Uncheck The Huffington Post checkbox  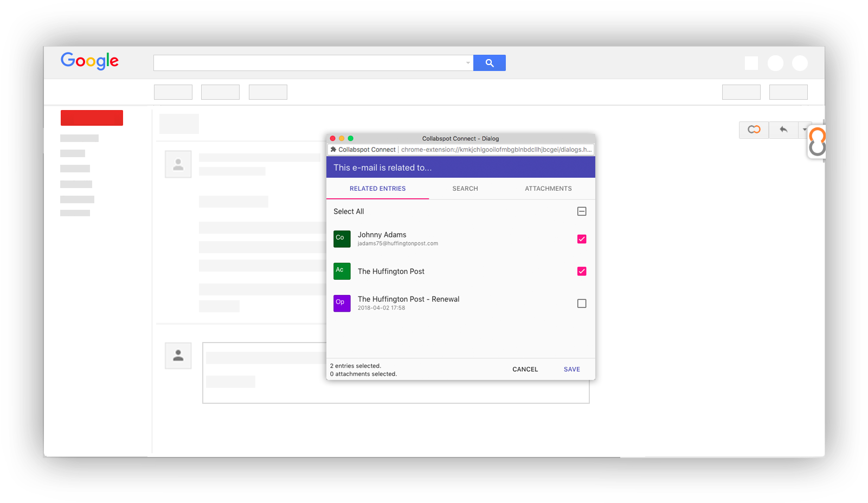[582, 271]
